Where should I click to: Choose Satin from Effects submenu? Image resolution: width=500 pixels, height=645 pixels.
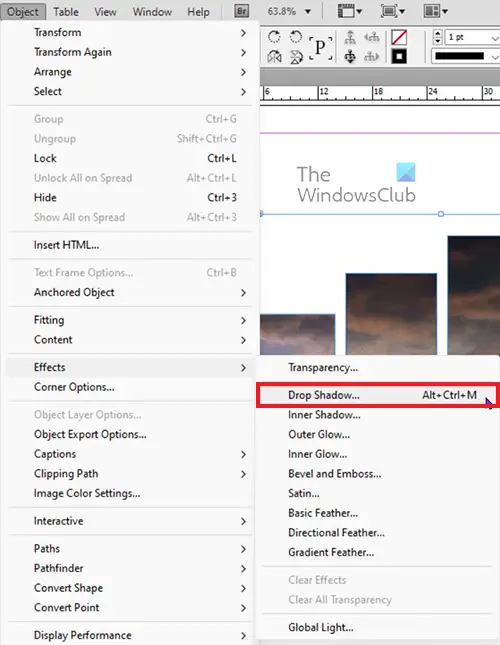[x=377, y=493]
